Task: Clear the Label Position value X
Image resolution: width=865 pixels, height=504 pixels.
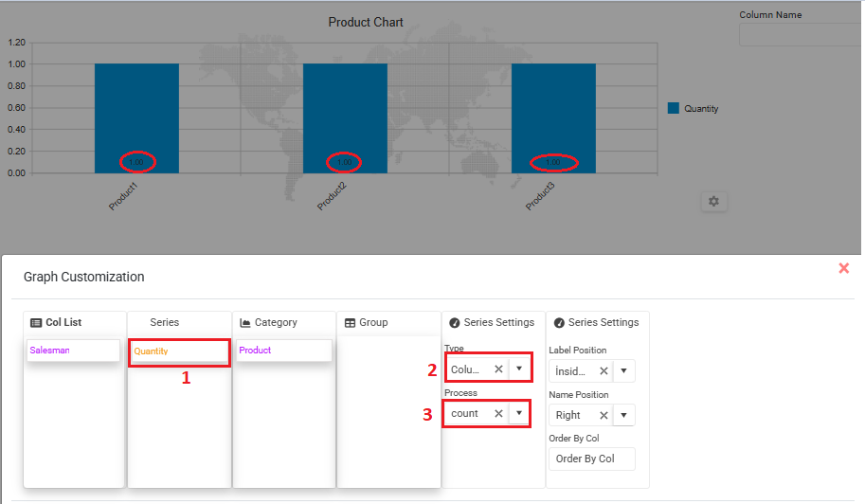Action: [x=604, y=370]
